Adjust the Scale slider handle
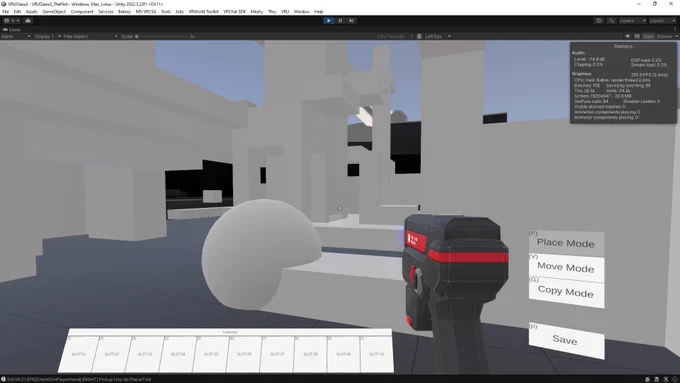The image size is (680, 383). coord(137,36)
